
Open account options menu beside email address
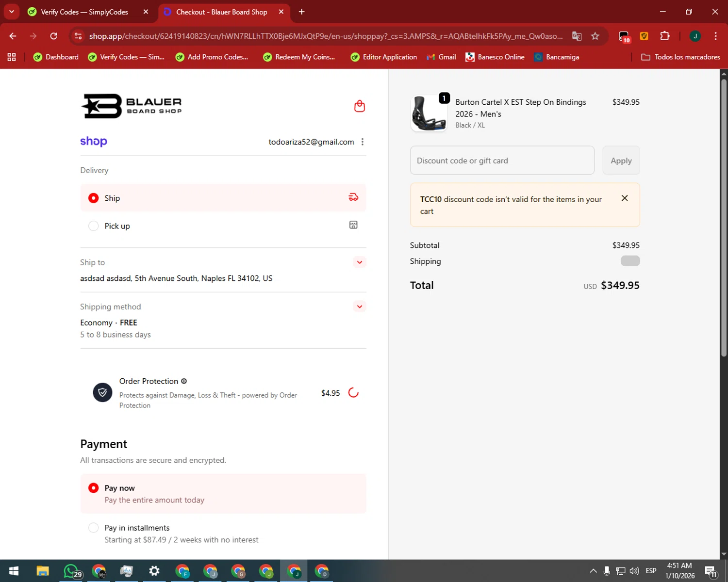tap(363, 142)
